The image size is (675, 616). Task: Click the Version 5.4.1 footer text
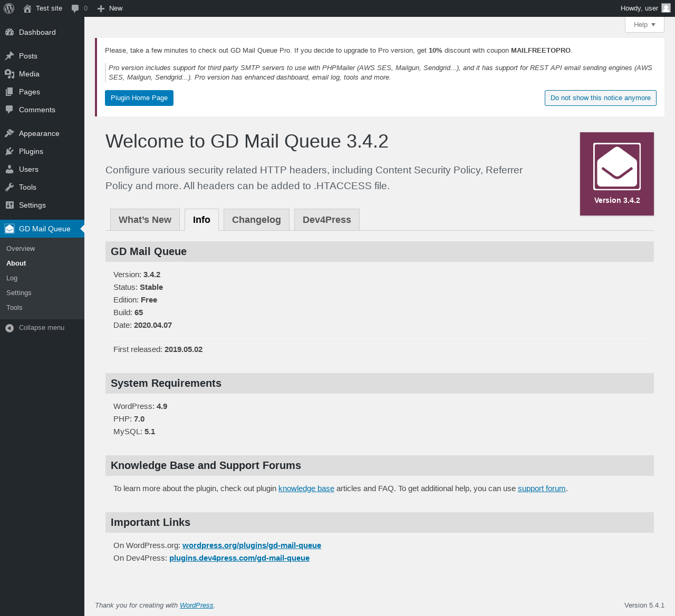click(x=644, y=605)
